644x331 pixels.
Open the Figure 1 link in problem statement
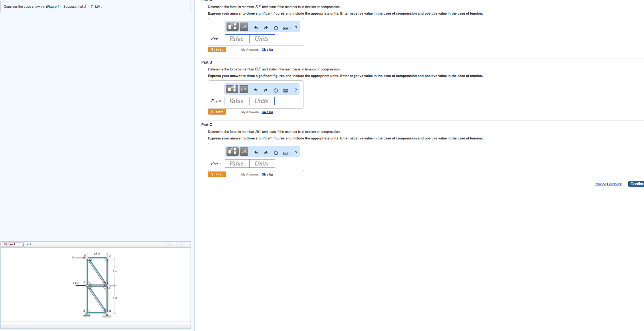point(53,7)
